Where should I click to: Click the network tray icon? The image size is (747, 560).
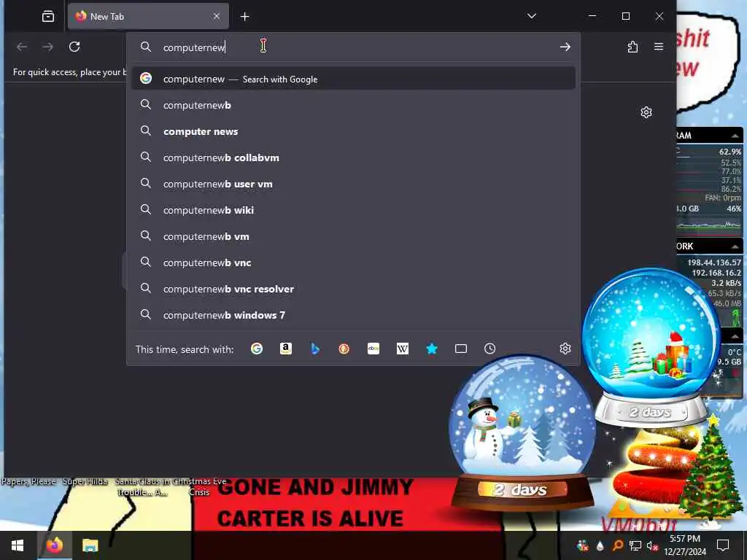635,545
